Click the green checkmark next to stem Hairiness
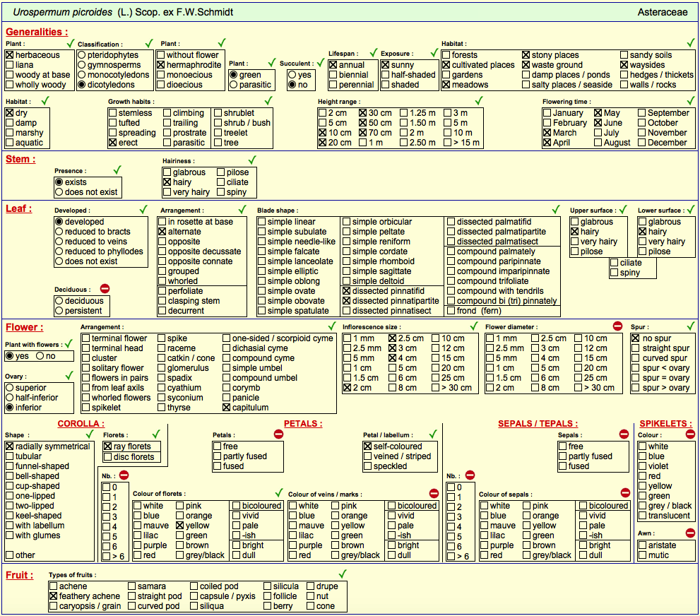Image resolution: width=700 pixels, height=616 pixels. [252, 160]
